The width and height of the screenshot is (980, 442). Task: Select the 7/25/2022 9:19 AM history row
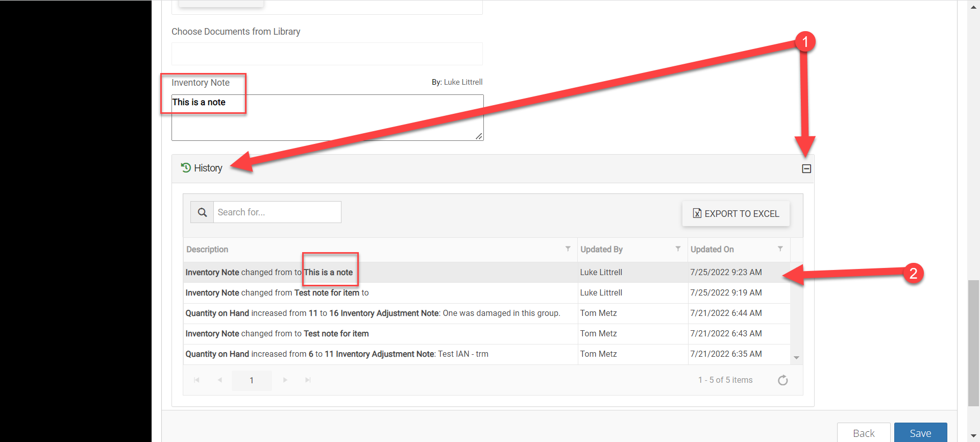380,293
